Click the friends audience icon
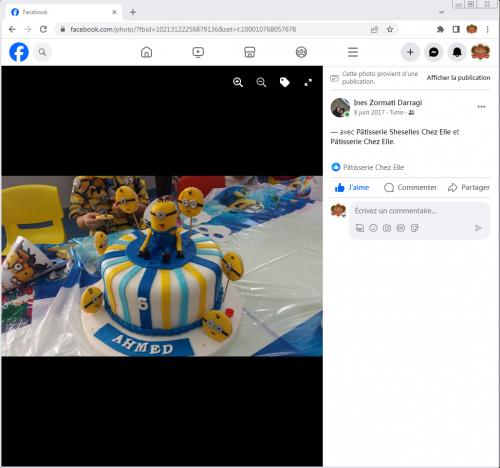This screenshot has height=468, width=500. coord(411,113)
